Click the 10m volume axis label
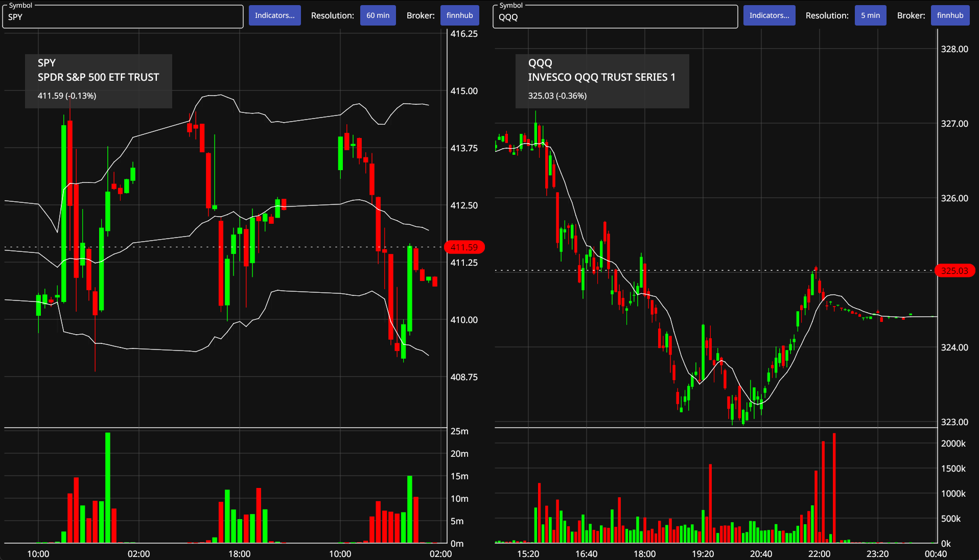 click(x=459, y=499)
